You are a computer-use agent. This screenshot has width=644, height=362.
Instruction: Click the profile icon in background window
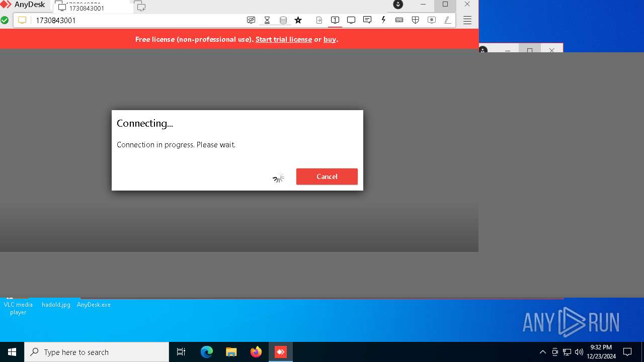coord(483,50)
